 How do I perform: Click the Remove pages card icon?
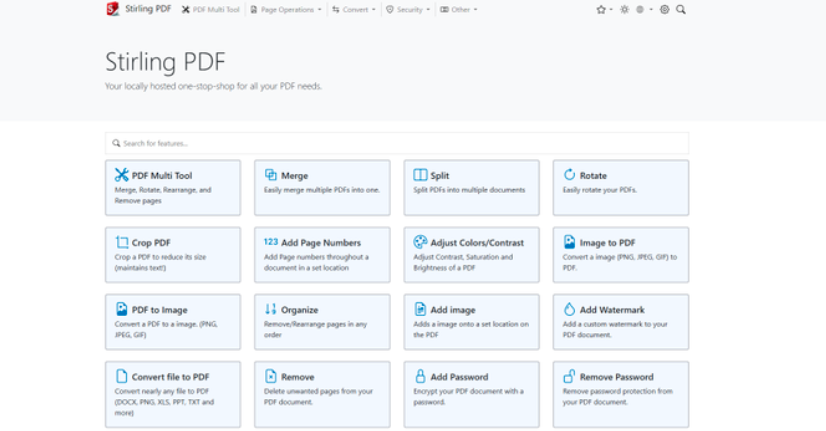pos(271,376)
